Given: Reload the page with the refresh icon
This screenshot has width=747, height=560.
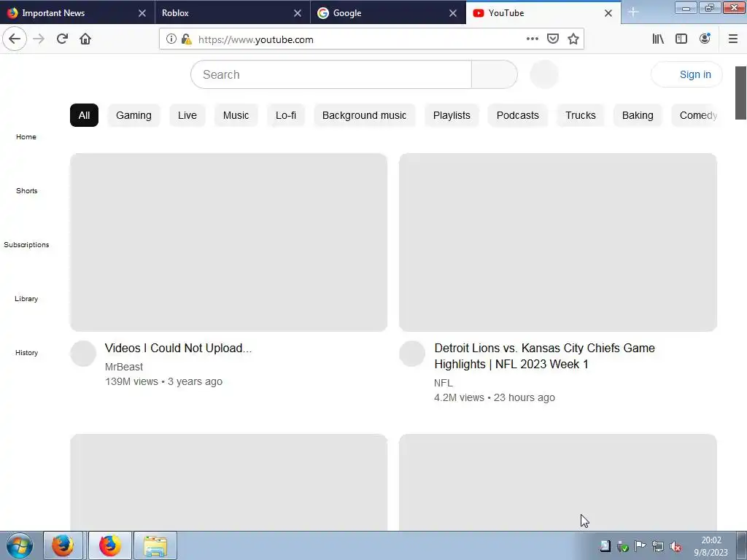Looking at the screenshot, I should [62, 39].
